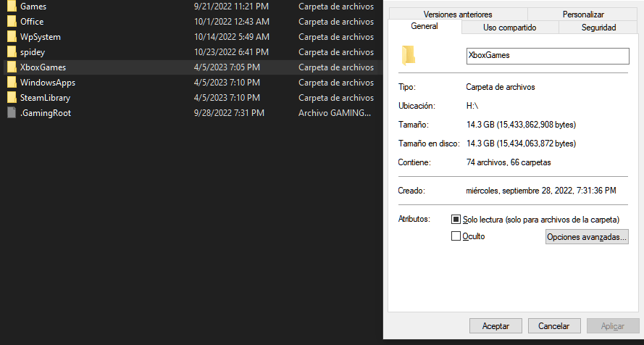Select the Games folder name
Image resolution: width=644 pixels, height=345 pixels.
pos(33,6)
